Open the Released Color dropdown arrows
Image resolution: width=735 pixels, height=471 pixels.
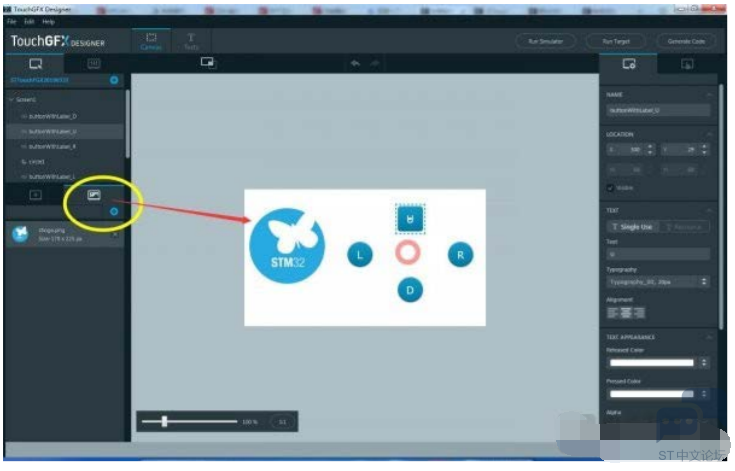[704, 363]
